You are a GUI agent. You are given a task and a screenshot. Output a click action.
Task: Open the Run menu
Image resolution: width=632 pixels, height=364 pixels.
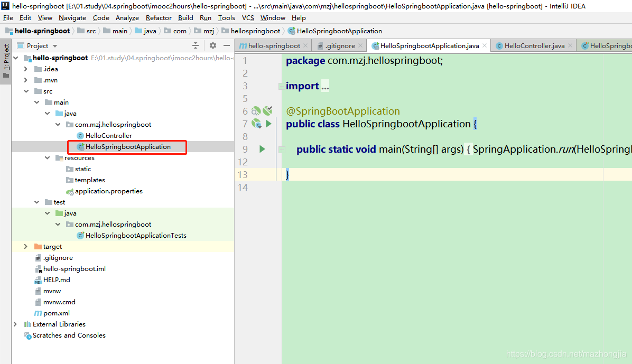tap(206, 18)
